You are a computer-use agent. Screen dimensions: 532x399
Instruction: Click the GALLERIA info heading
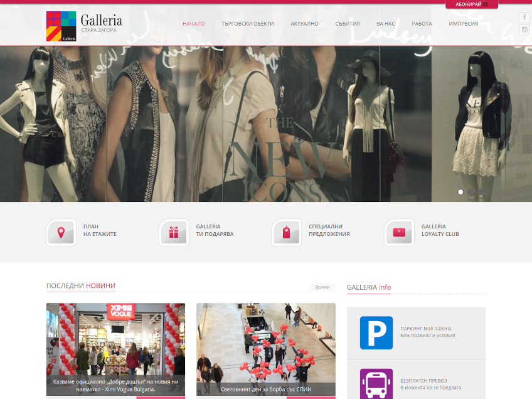point(369,287)
